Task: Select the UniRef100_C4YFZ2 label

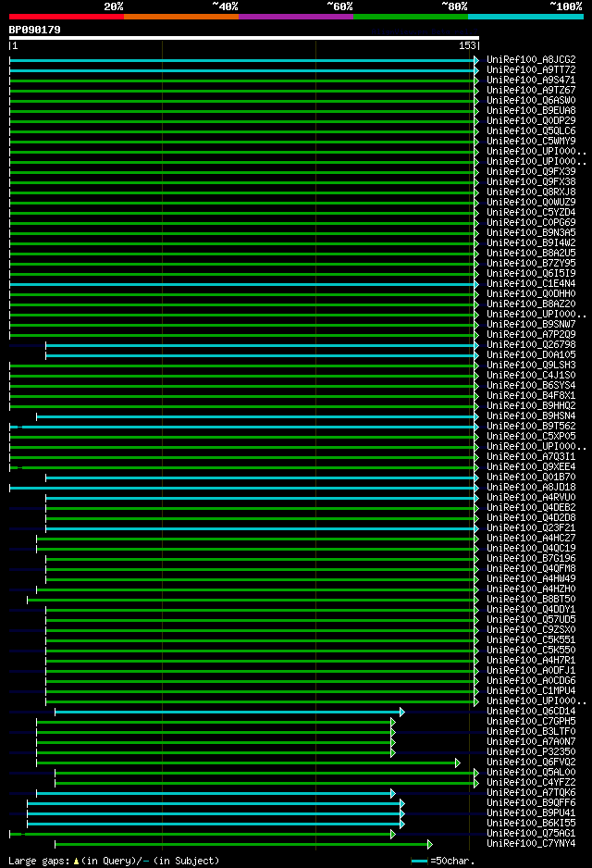Action: pyautogui.click(x=531, y=783)
